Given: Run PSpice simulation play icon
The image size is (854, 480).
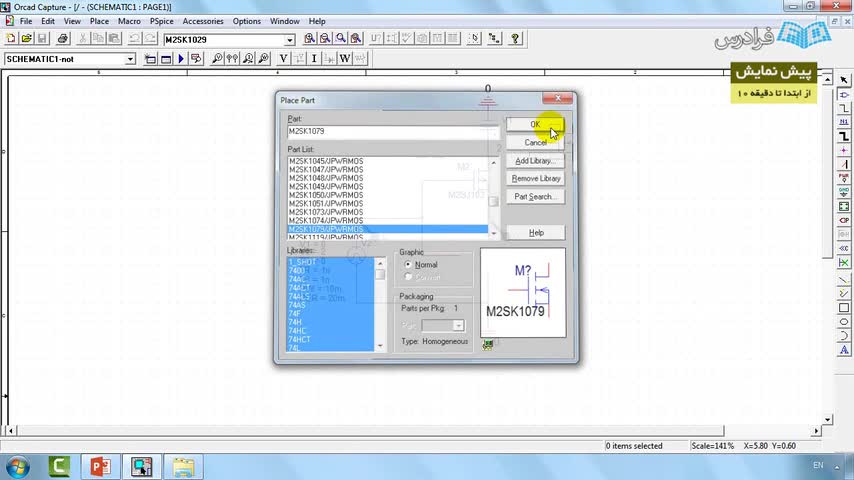Looking at the screenshot, I should point(181,59).
